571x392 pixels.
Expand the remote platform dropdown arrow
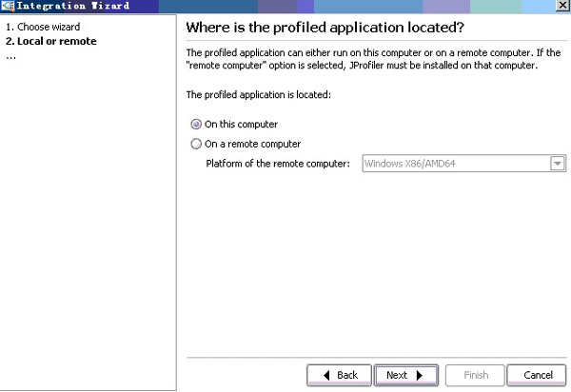click(557, 164)
